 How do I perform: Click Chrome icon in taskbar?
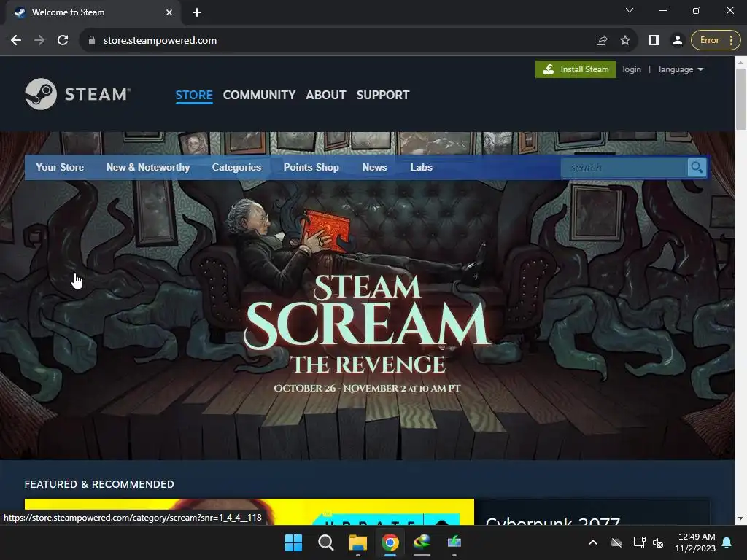[390, 542]
